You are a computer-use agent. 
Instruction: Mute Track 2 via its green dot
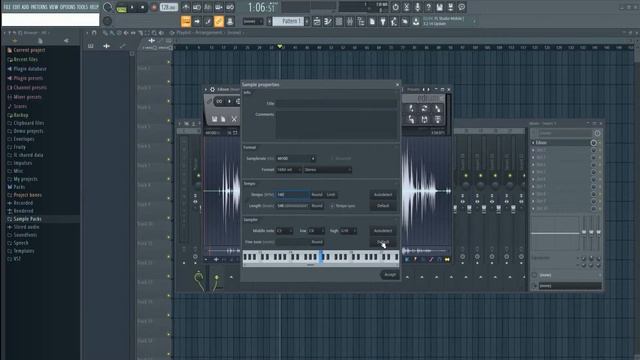pyautogui.click(x=169, y=82)
